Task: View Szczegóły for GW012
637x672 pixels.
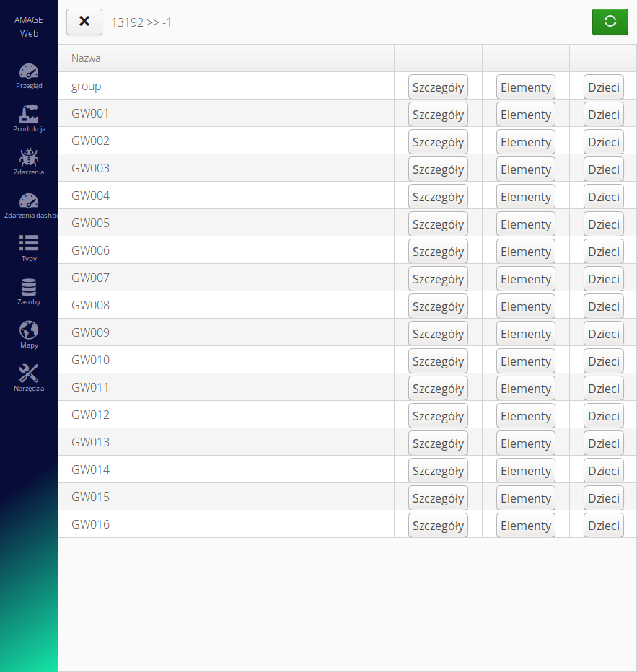Action: [x=438, y=416]
